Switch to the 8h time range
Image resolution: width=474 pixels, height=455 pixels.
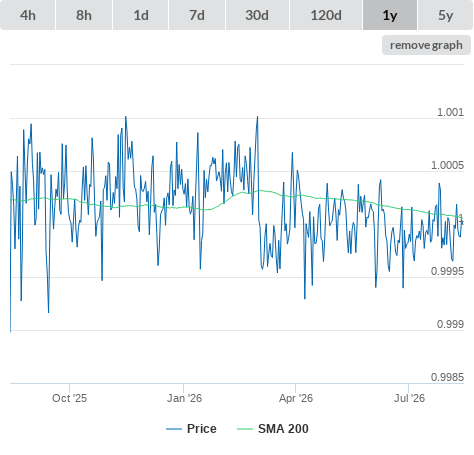pyautogui.click(x=84, y=15)
